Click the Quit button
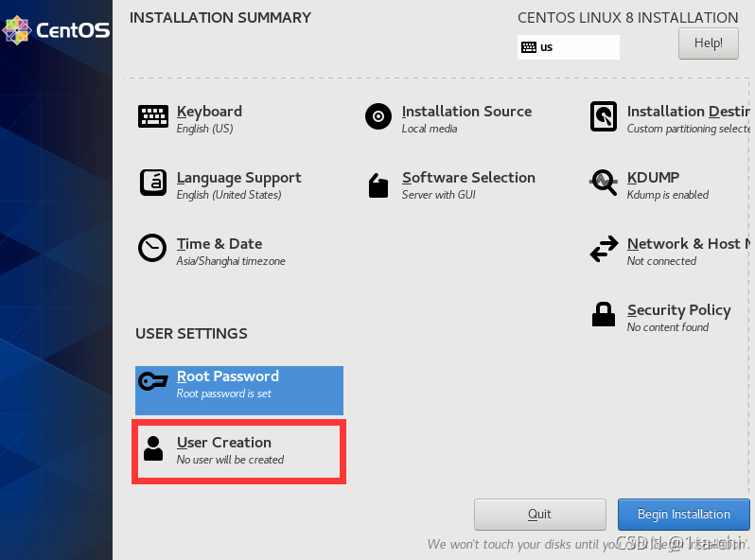755x560 pixels. pos(540,515)
